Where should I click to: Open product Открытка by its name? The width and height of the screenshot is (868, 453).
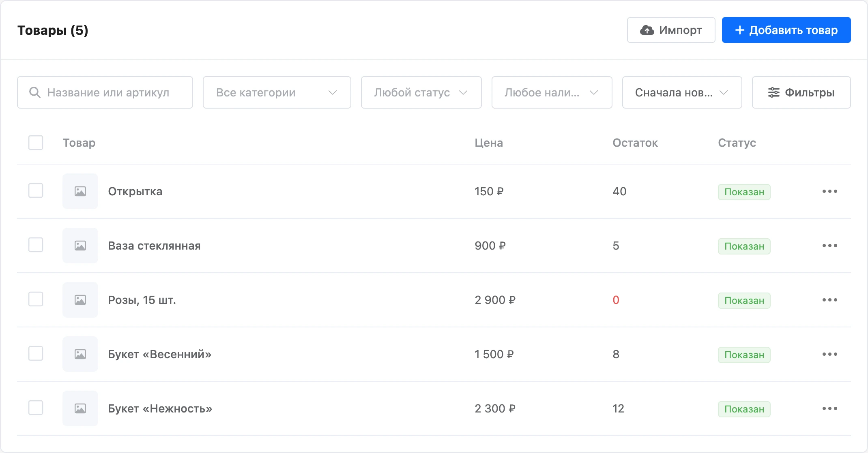pos(135,191)
